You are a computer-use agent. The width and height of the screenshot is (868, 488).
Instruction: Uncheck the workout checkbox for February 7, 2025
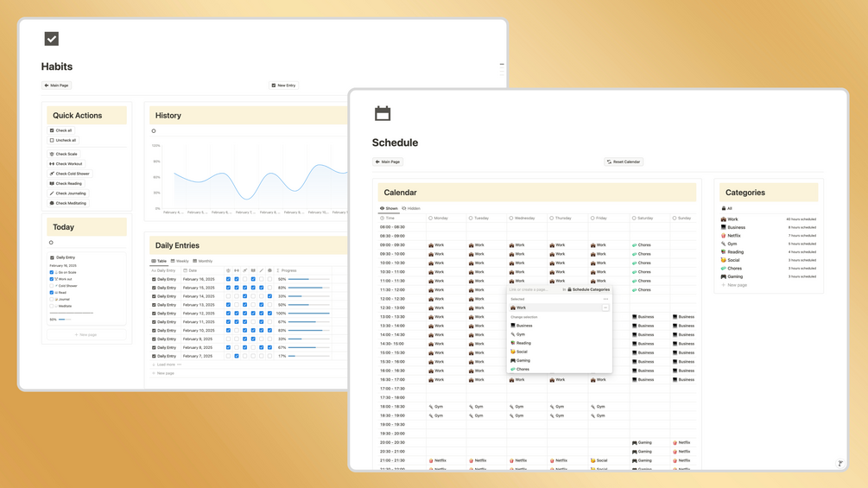point(237,357)
